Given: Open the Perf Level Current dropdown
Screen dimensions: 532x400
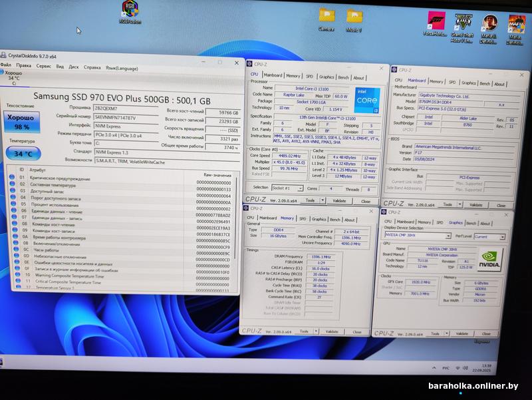Looking at the screenshot, I should (x=490, y=236).
